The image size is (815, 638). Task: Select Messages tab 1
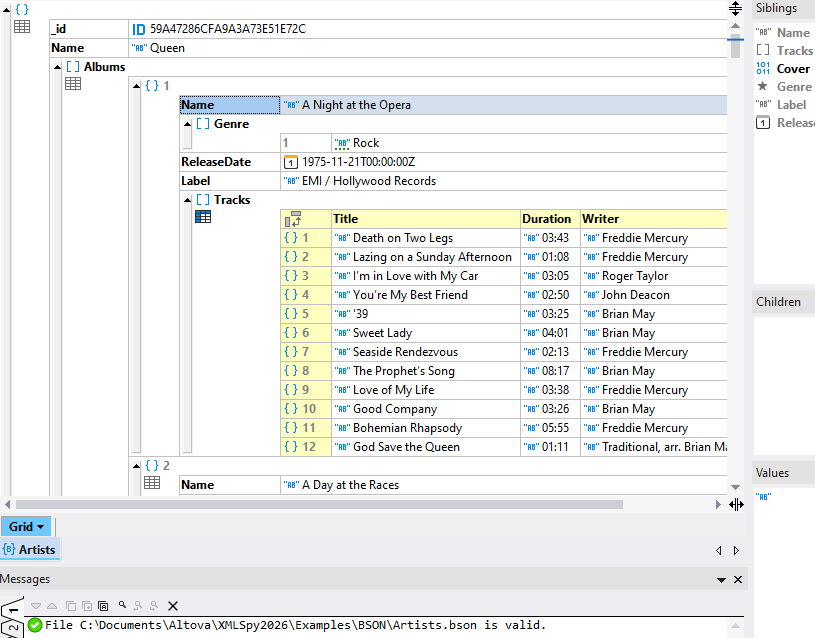(x=12, y=610)
